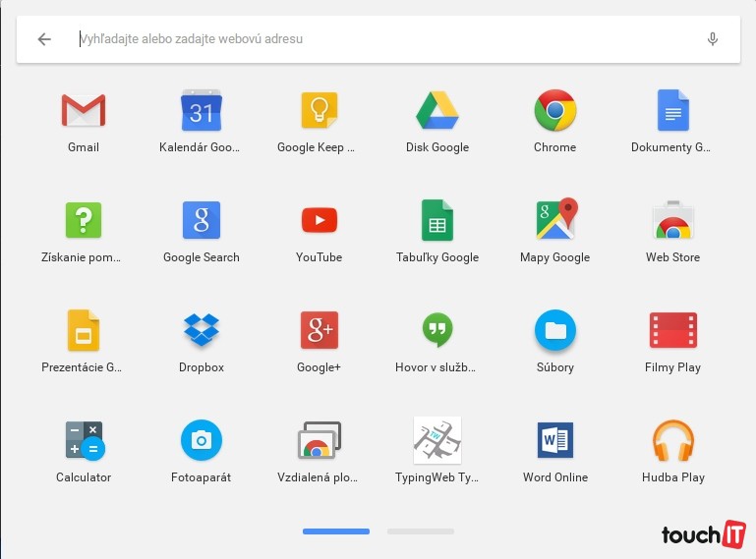Open the Chrome Web Store
Screen dimensions: 756x559
click(673, 221)
